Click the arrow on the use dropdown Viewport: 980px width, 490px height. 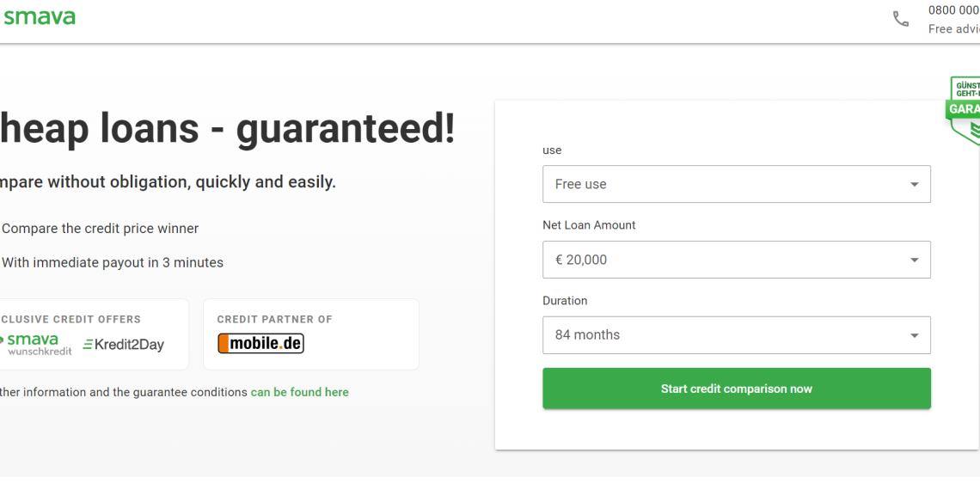[914, 184]
